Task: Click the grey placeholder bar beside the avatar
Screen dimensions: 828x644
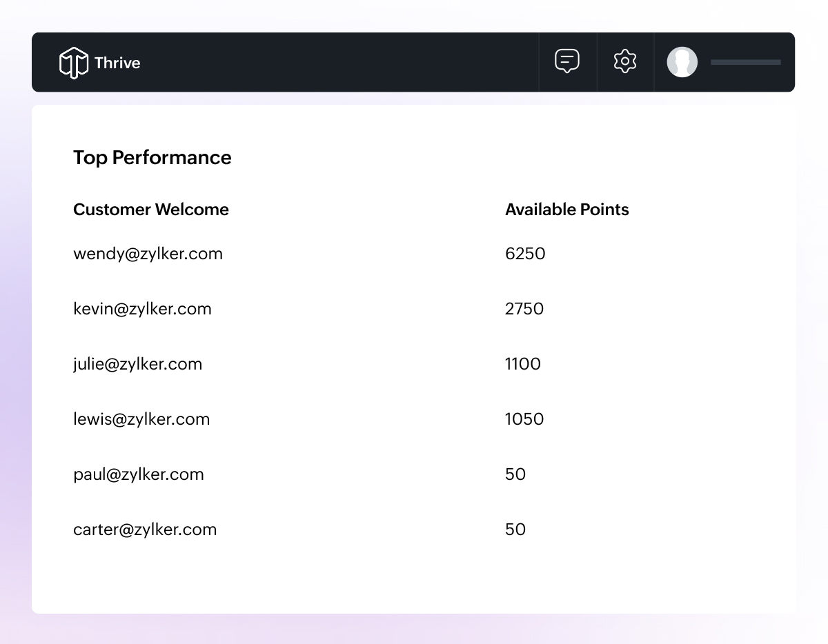Action: (x=745, y=62)
